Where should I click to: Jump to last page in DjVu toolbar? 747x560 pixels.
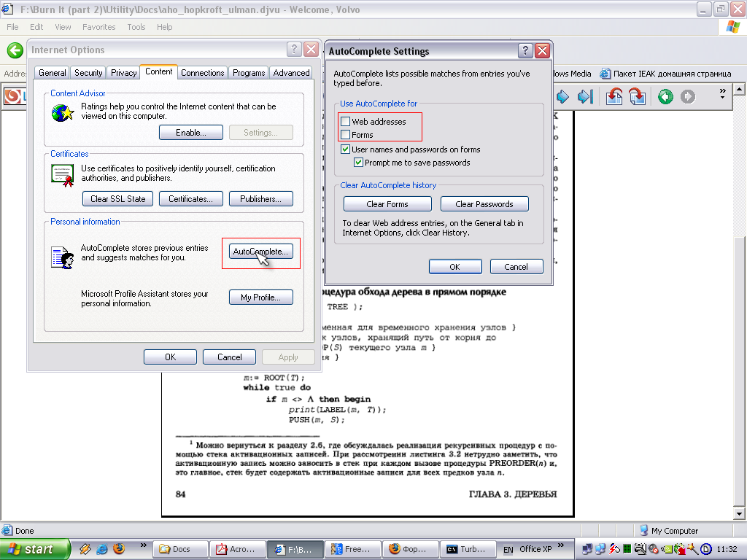coord(584,96)
